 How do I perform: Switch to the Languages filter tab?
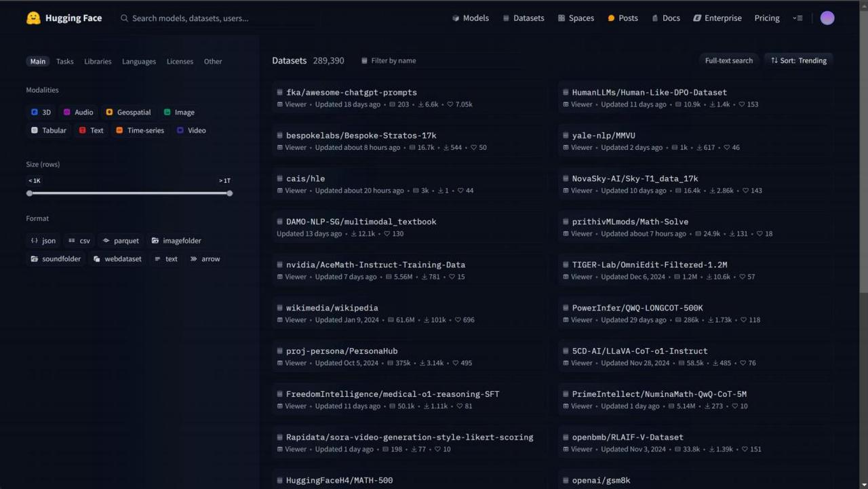139,61
